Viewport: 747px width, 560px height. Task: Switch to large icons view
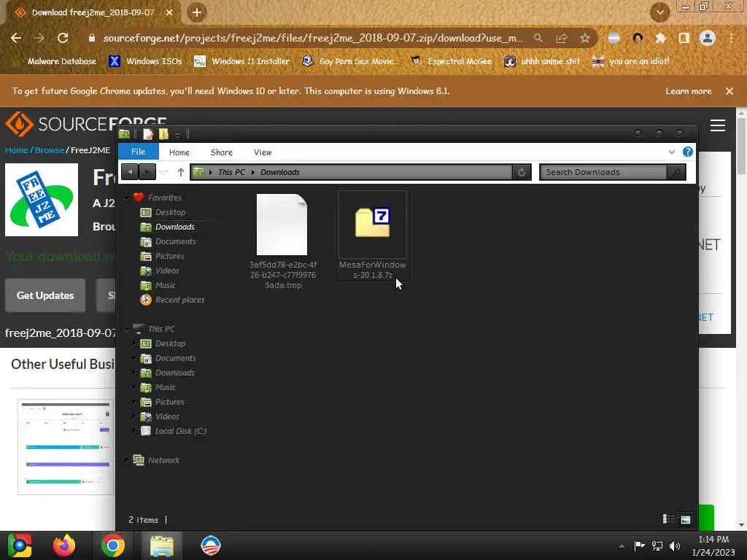click(x=686, y=519)
